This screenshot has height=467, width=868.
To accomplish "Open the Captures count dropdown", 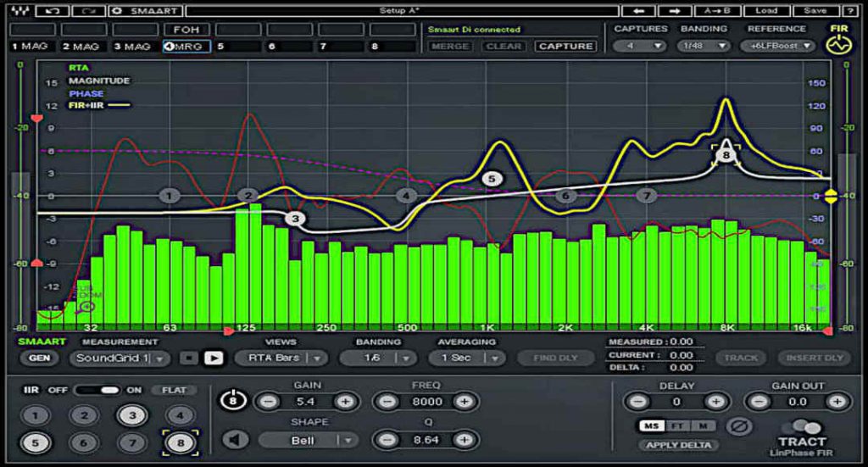I will [x=640, y=46].
